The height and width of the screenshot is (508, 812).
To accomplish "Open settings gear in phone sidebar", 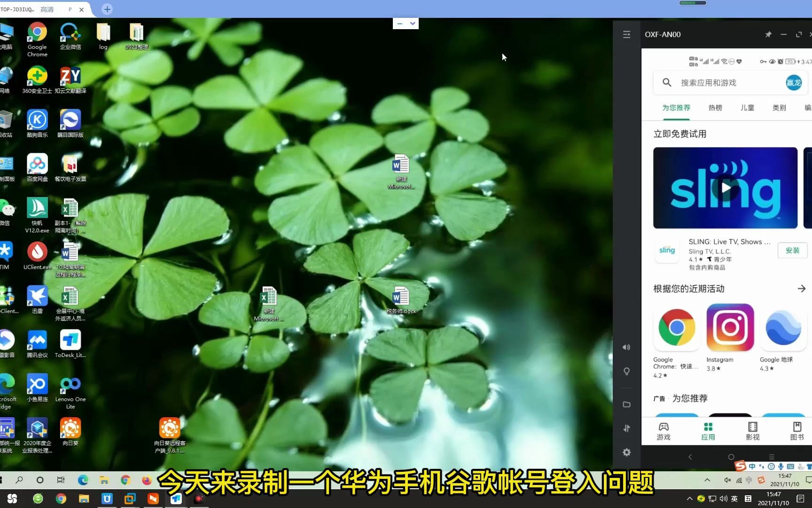I will point(626,452).
